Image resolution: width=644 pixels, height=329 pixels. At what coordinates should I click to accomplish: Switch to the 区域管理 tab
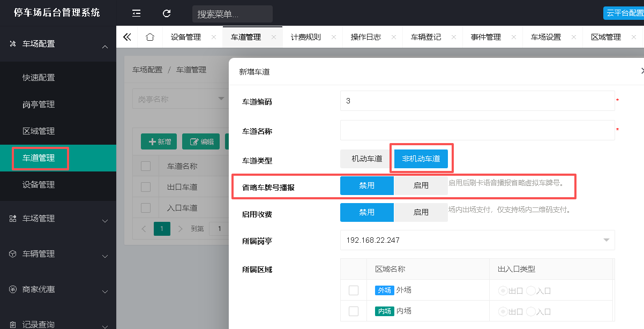tap(606, 37)
